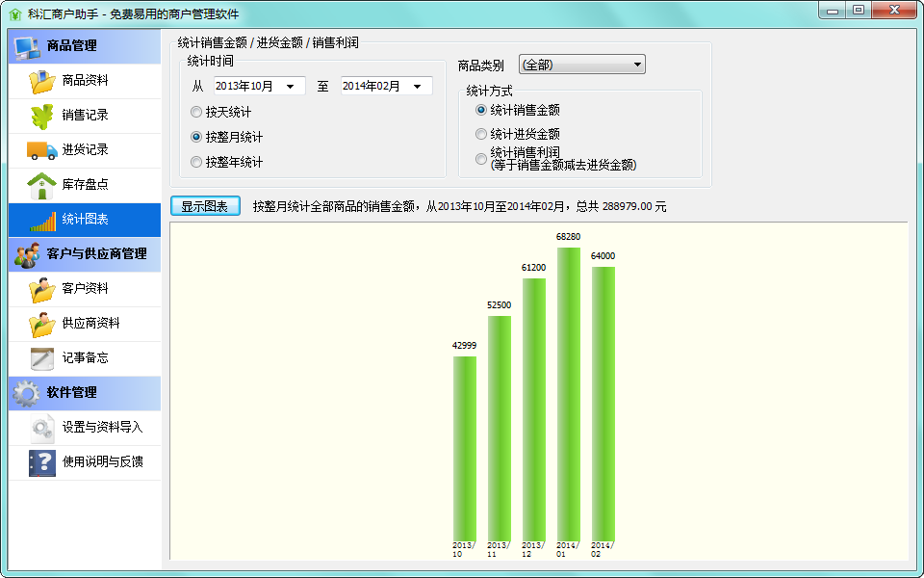Open 客户资料 in the sidebar
Screen dimensions: 924x578
click(x=85, y=289)
